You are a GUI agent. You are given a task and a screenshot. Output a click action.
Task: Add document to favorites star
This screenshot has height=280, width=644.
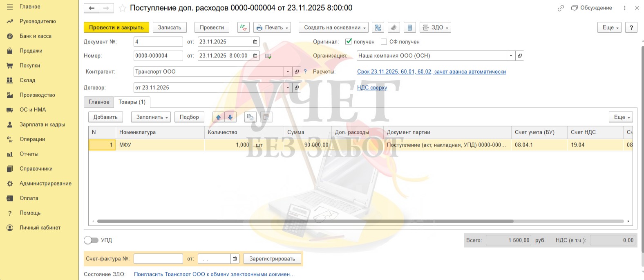pos(122,8)
